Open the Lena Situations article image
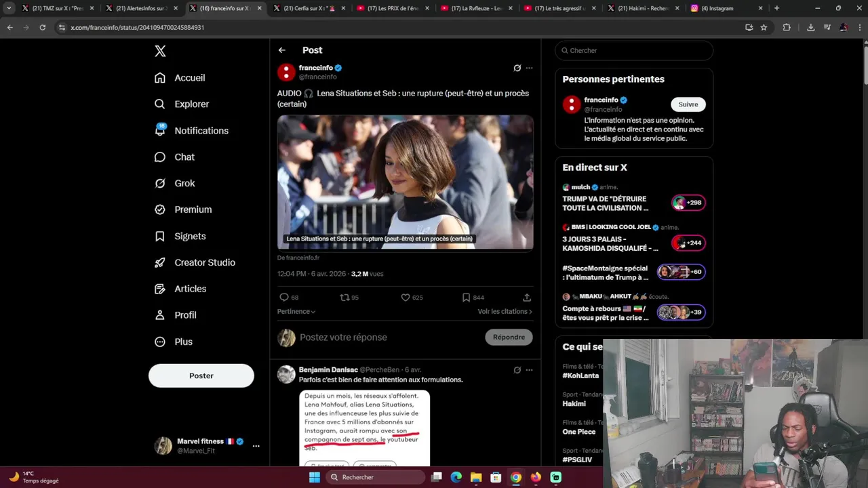Screen dimensions: 868x488 click(x=406, y=182)
